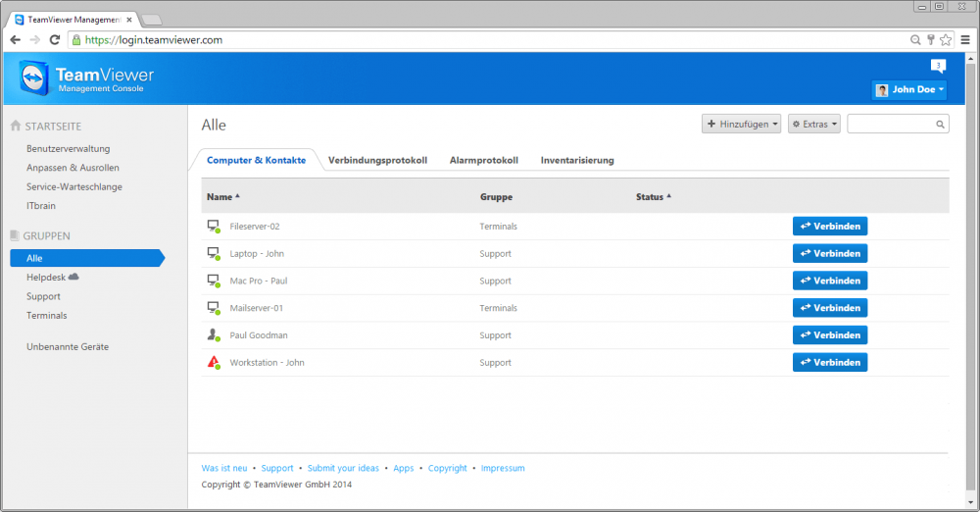Click the Laptop - John computer icon
This screenshot has width=980, height=512.
[x=214, y=253]
